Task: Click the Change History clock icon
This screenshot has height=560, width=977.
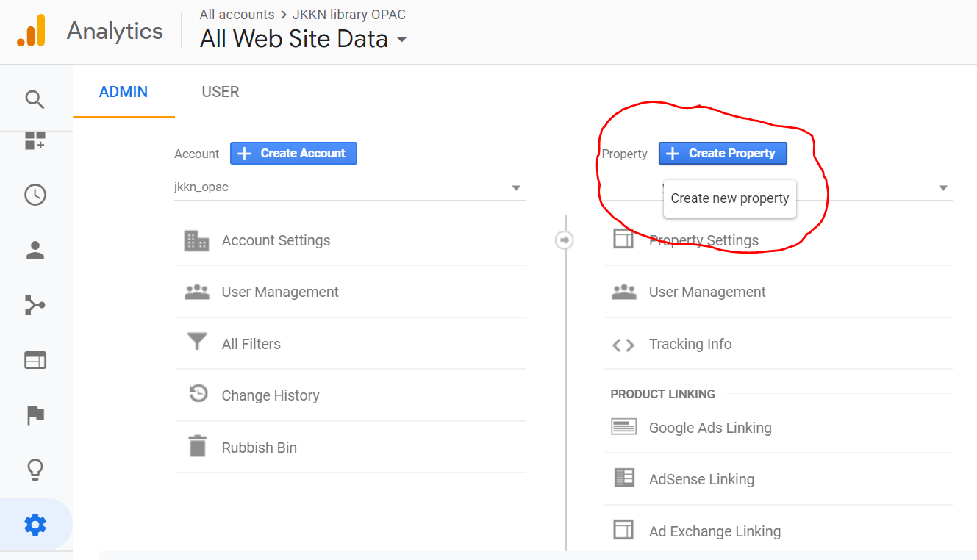Action: click(x=198, y=394)
